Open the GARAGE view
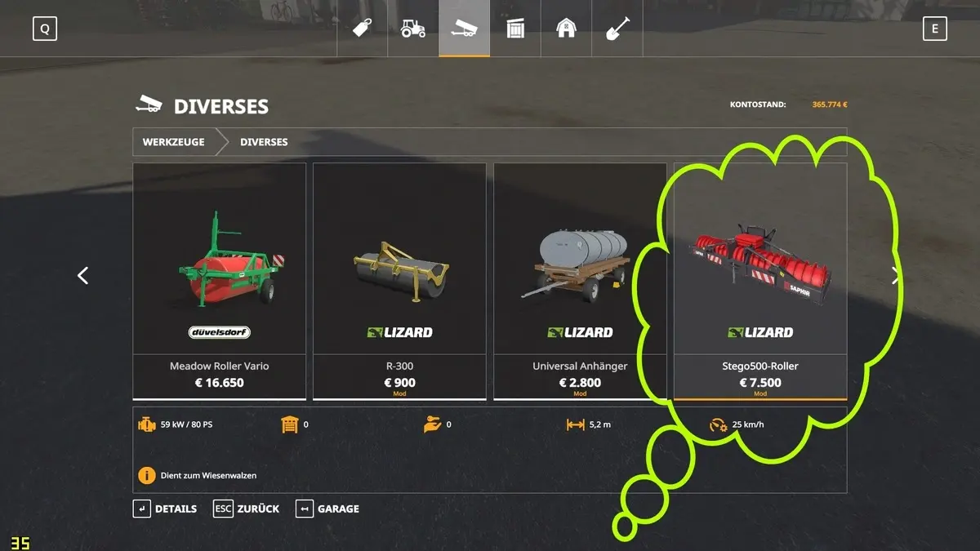 327,509
